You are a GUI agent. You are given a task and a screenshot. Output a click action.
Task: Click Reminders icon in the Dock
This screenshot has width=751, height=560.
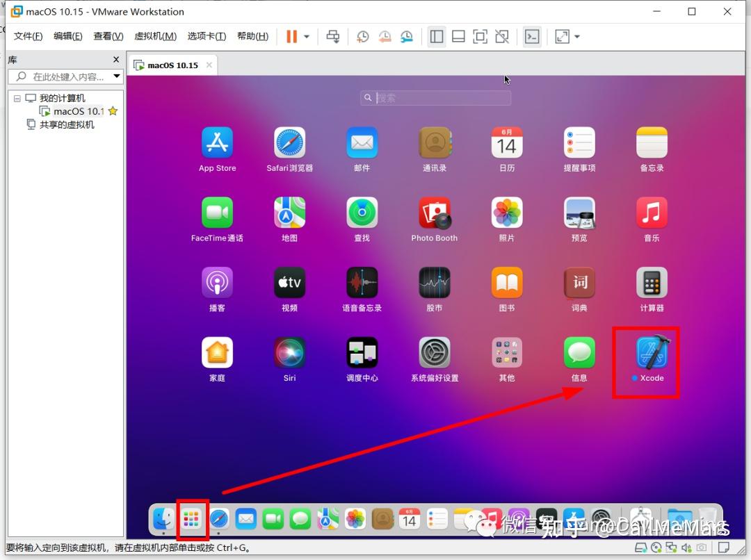tap(437, 519)
